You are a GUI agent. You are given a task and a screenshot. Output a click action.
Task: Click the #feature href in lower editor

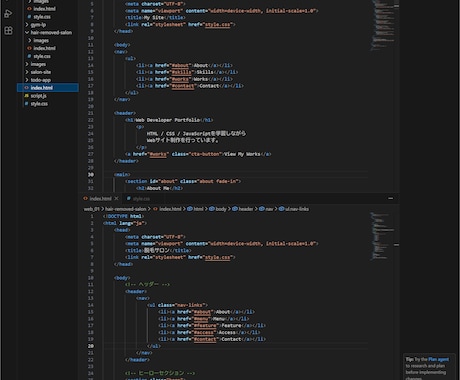coord(206,325)
